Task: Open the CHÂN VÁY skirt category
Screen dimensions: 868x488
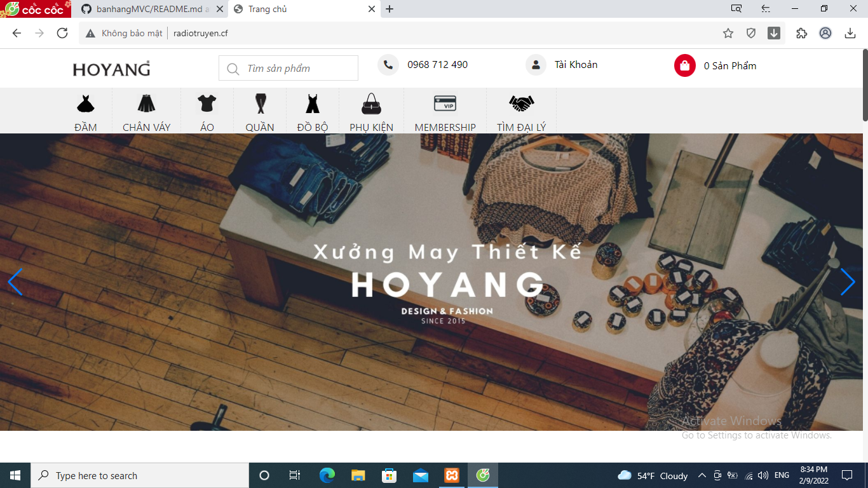Action: (147, 104)
